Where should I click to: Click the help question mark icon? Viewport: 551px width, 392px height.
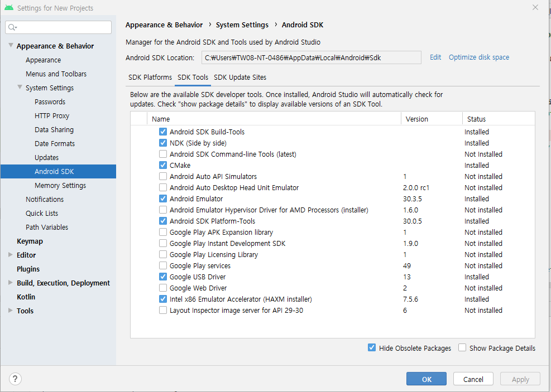15,379
